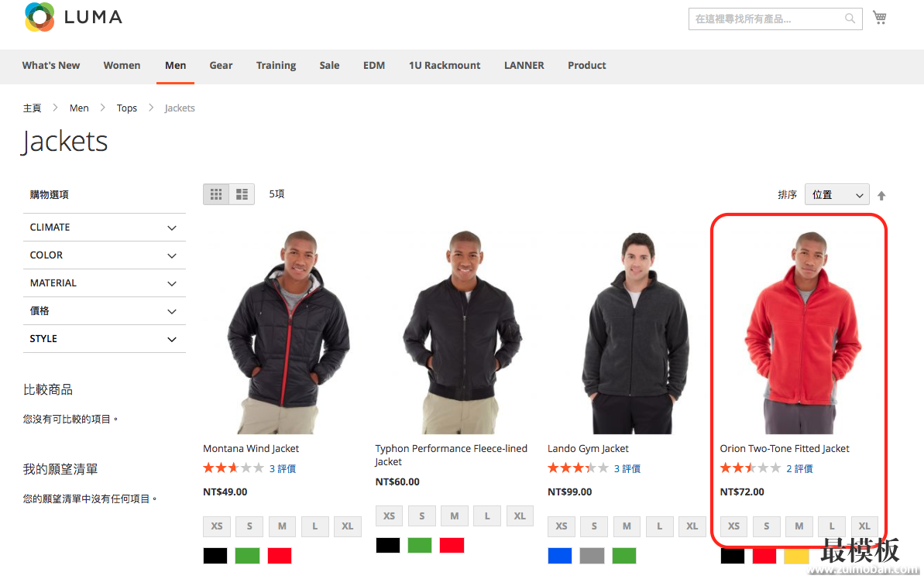This screenshot has width=924, height=579.
Task: Open Orion Two-Tone Fitted Jacket title
Action: point(785,448)
